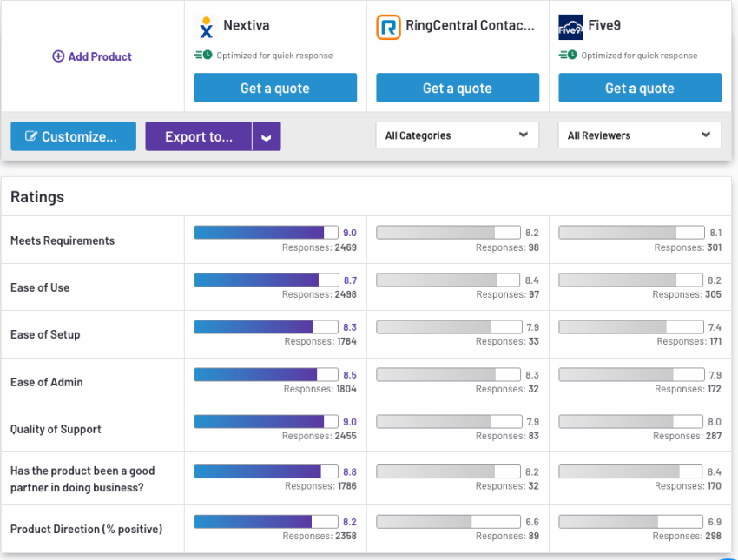Click the plus circle icon beside Add Product

(58, 56)
